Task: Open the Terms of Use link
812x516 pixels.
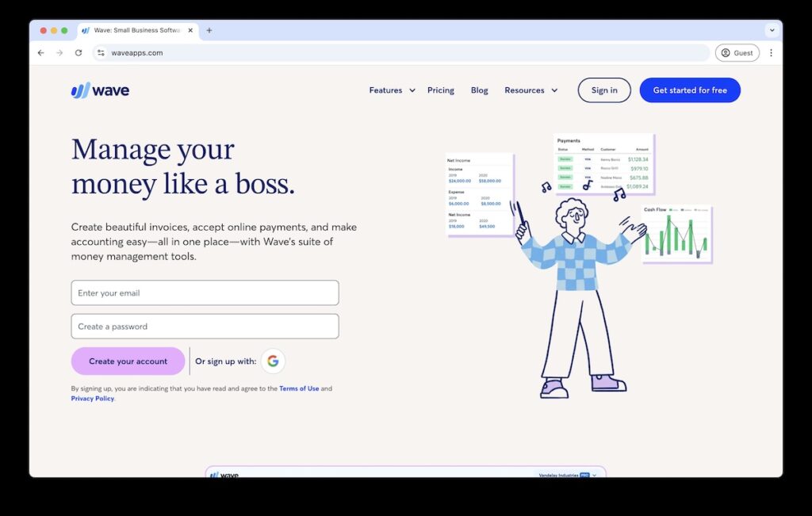Action: click(x=299, y=388)
